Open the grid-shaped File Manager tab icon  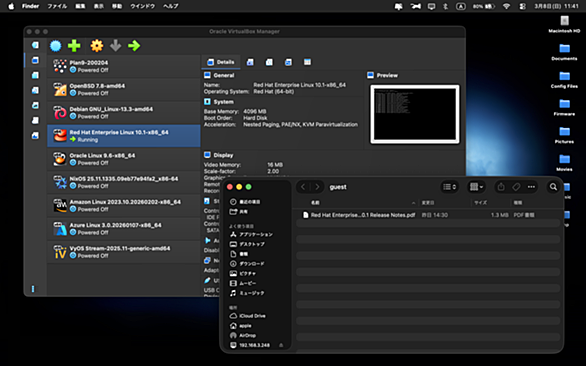tap(307, 62)
